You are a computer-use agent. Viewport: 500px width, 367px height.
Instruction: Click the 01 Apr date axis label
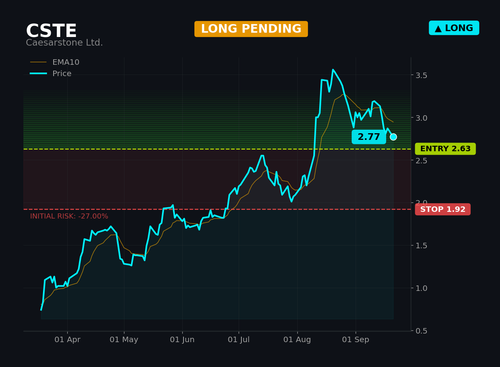point(67,340)
